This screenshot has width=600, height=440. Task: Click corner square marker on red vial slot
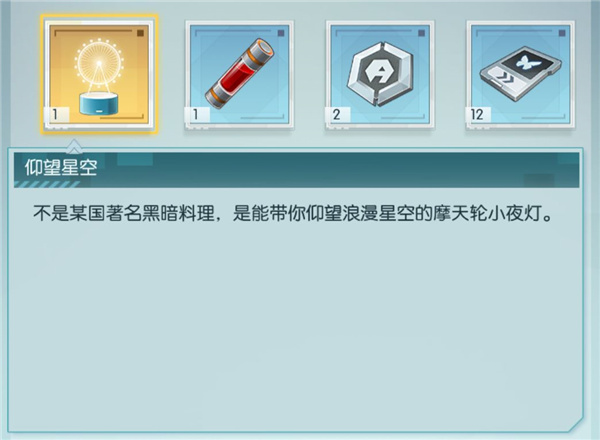click(281, 33)
